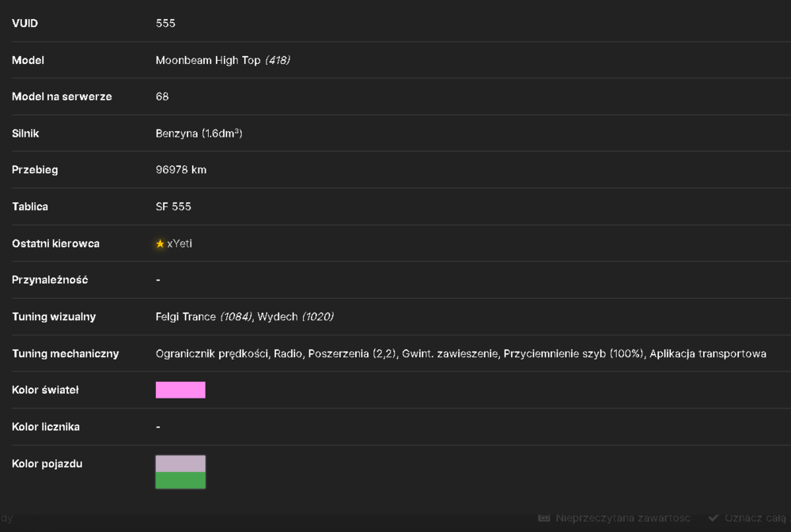This screenshot has height=532, width=791.
Task: Click the Tablica label
Action: coord(30,207)
